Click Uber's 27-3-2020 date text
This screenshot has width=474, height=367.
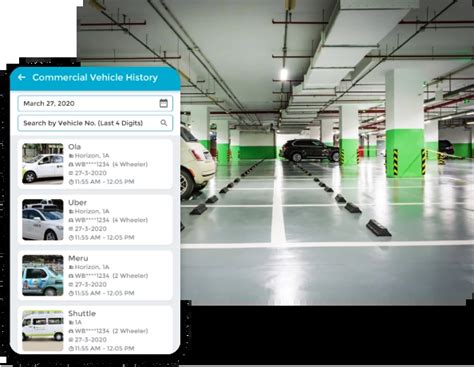(90, 229)
